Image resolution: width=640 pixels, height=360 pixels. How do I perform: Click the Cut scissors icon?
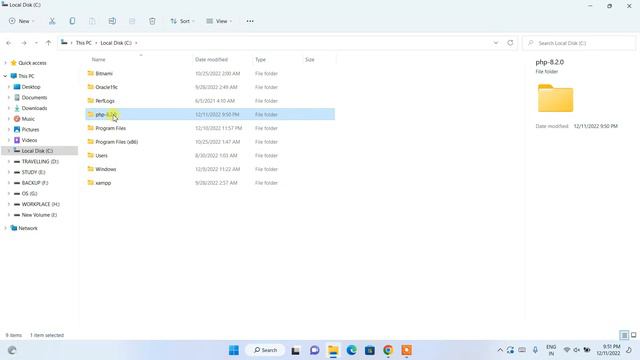[x=52, y=21]
